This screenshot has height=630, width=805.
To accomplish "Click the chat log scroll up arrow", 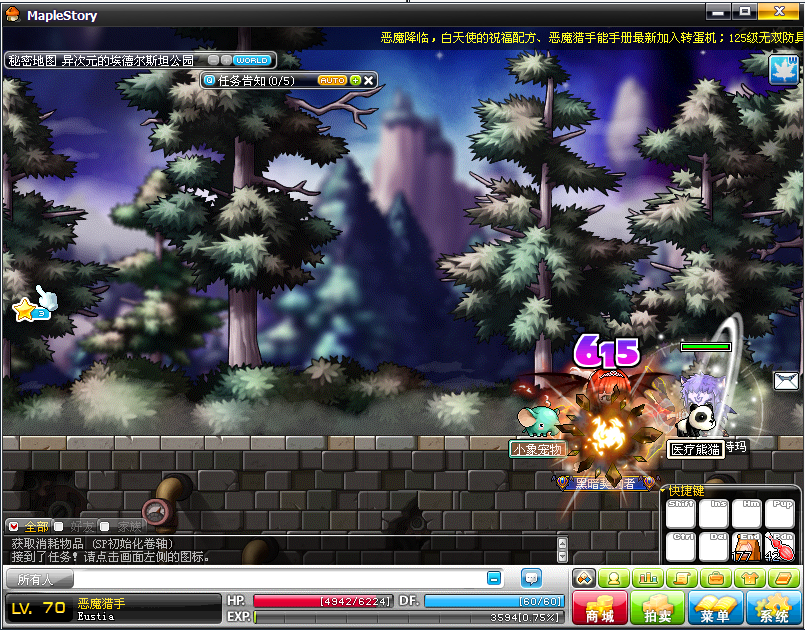I will click(563, 543).
